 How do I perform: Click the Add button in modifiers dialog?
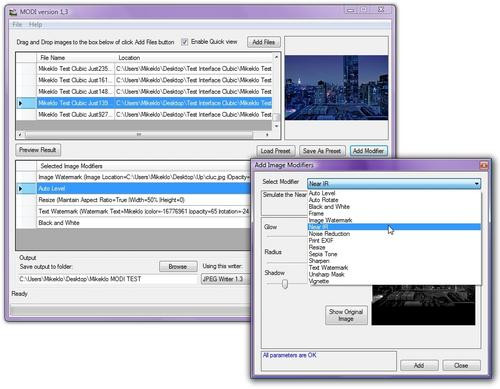tap(419, 366)
